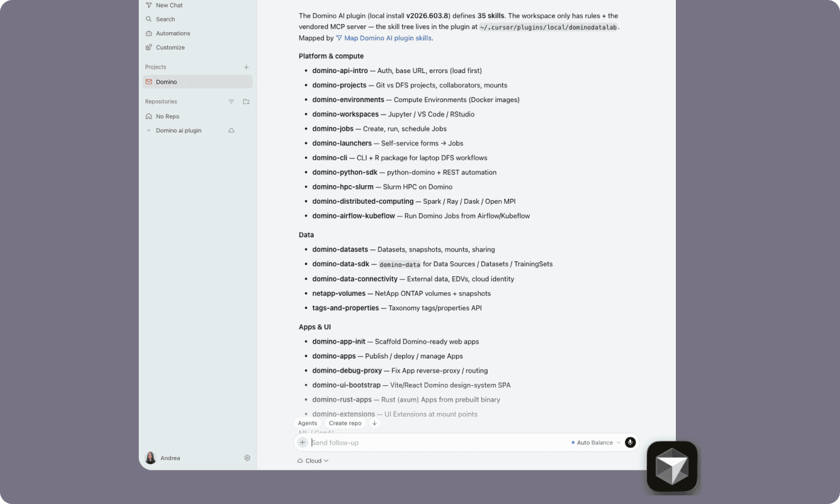Viewport: 840px width, 504px height.
Task: Click the plus attachment icon in the input
Action: point(302,443)
